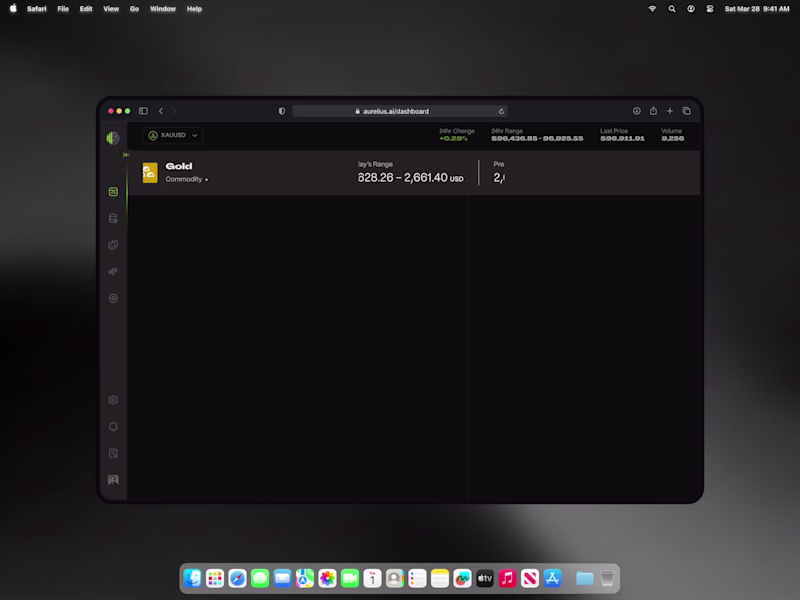Click the day's range 2,661.40 USD value
This screenshot has width=800, height=600.
(x=411, y=178)
